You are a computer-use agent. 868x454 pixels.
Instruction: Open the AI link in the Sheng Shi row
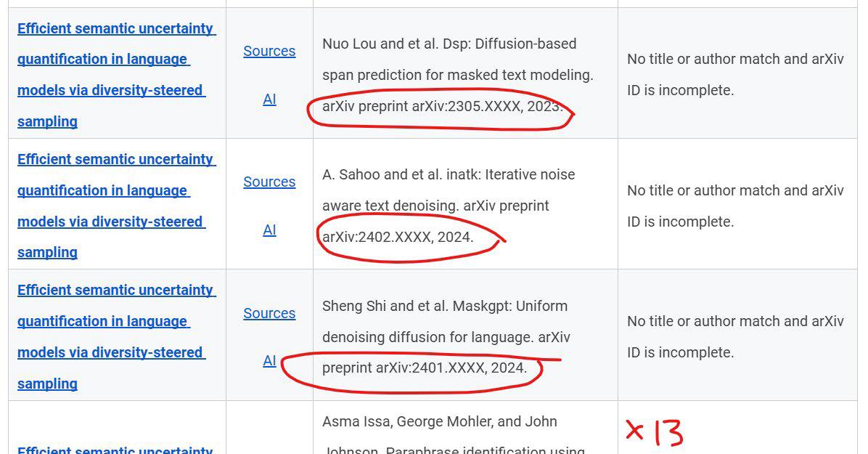269,360
